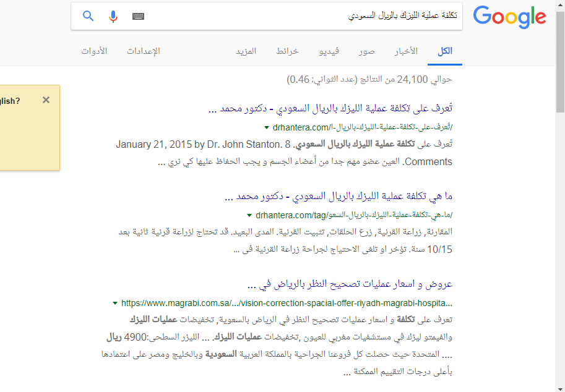
Task: Open the dropdown arrow beside magrabi.com.sa URL
Action: [x=115, y=303]
